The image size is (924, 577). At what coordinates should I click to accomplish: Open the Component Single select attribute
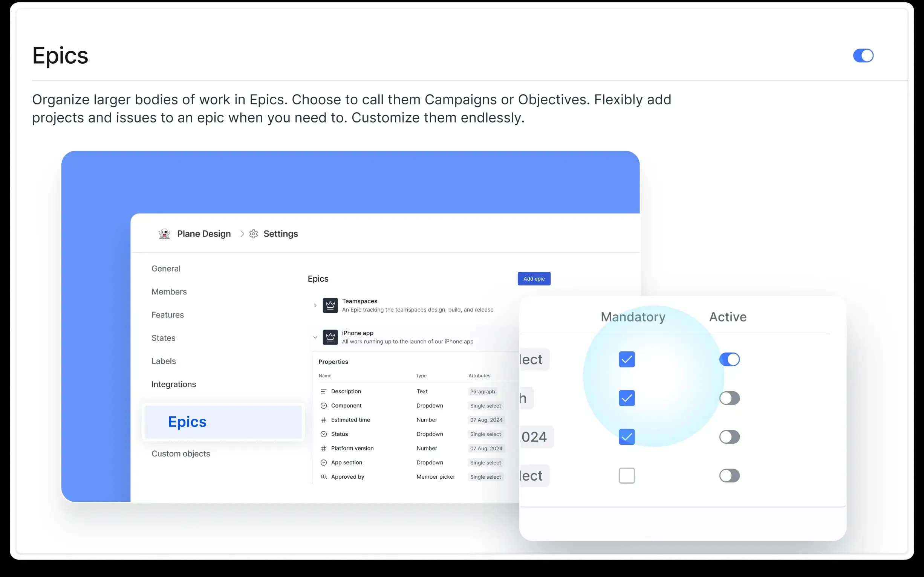coord(485,405)
